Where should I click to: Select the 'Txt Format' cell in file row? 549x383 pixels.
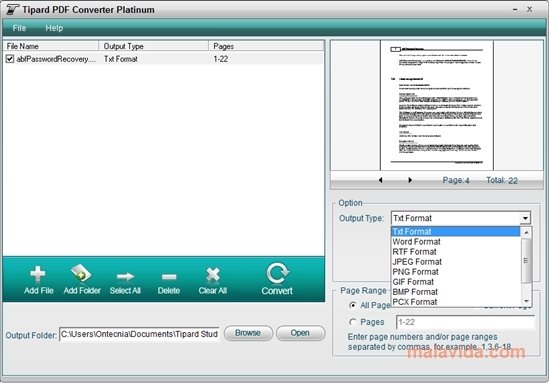(x=121, y=59)
